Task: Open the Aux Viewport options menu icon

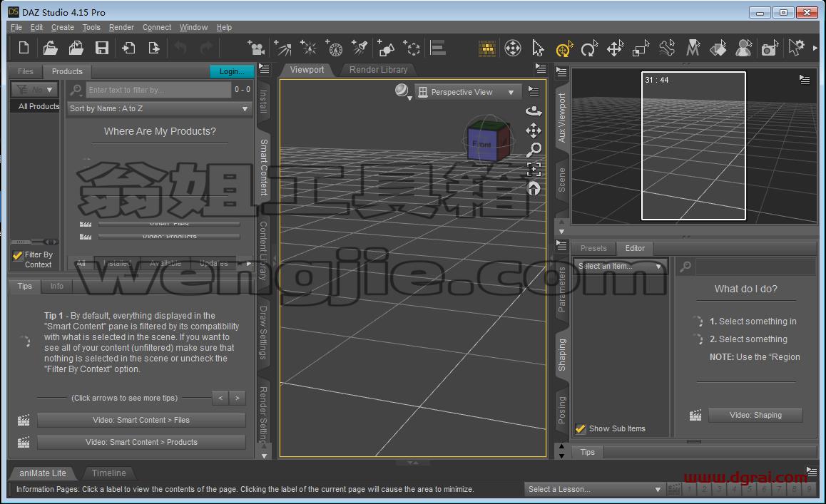Action: point(805,80)
